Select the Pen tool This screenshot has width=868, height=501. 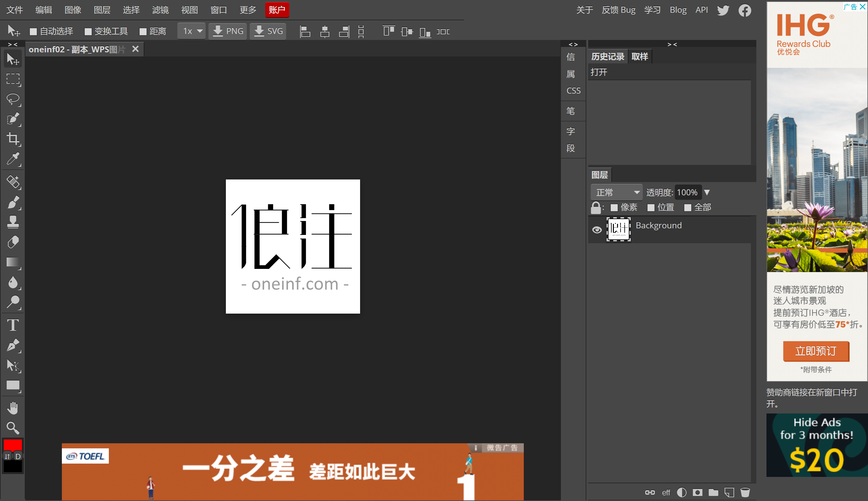point(13,345)
